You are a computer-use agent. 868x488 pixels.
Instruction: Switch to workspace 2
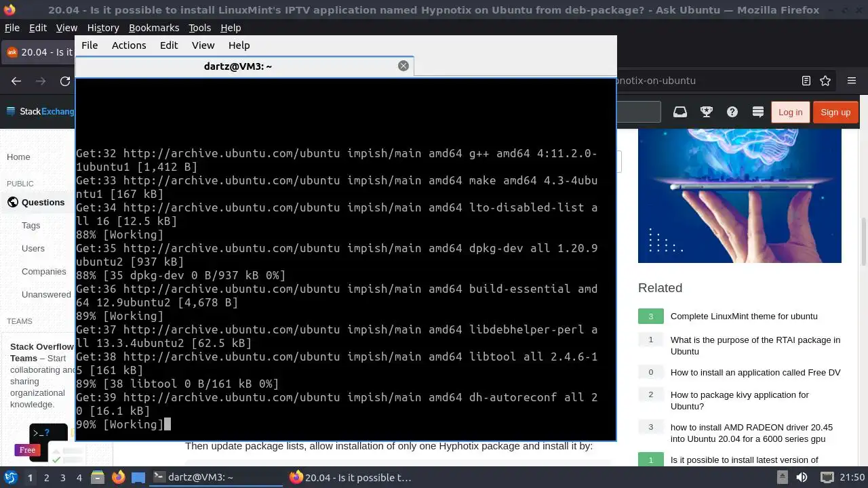[46, 477]
